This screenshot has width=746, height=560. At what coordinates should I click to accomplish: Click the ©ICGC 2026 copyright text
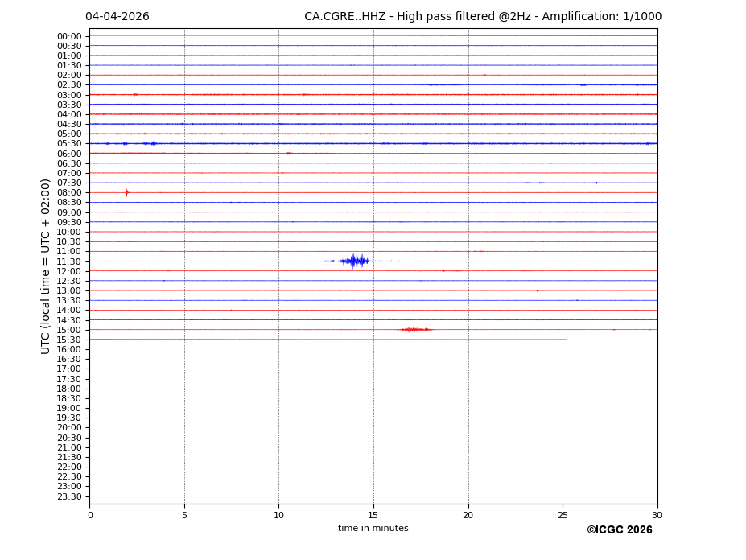619,530
